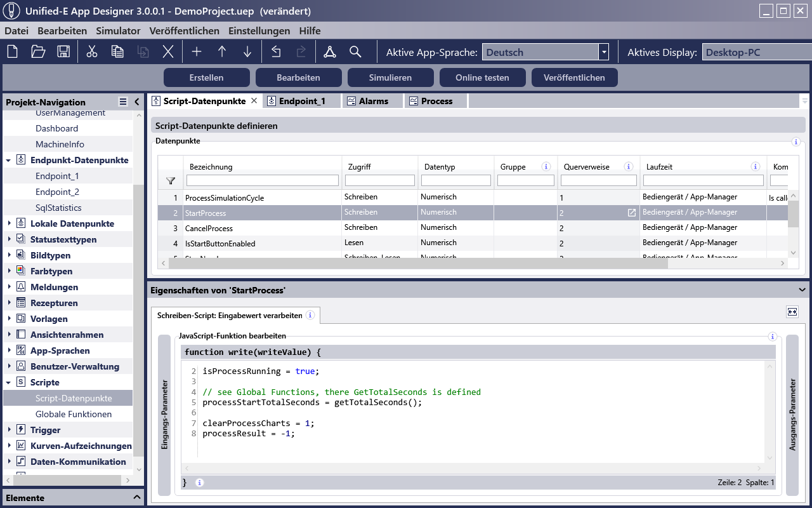Click info icon next to Laufzeit column
The width and height of the screenshot is (812, 508).
755,167
